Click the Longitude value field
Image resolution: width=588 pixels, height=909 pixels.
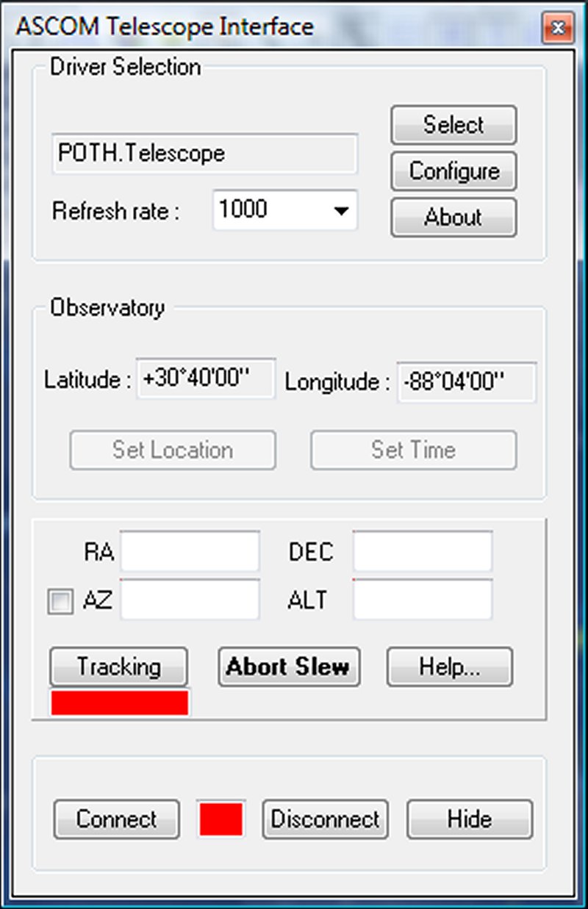pos(467,382)
